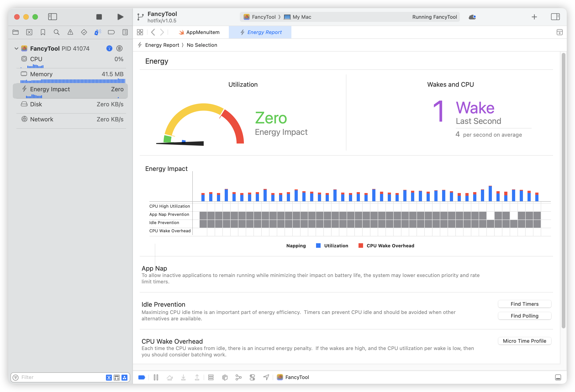Toggle the navigator sidebar button

tap(53, 17)
